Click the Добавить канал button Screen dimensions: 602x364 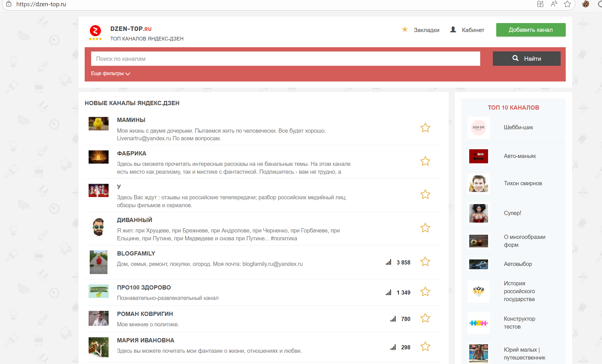coord(531,30)
